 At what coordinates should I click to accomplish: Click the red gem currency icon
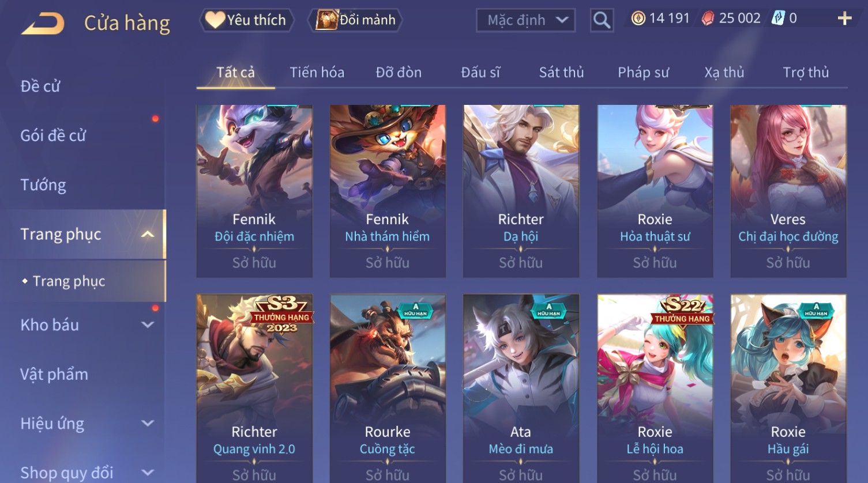708,19
